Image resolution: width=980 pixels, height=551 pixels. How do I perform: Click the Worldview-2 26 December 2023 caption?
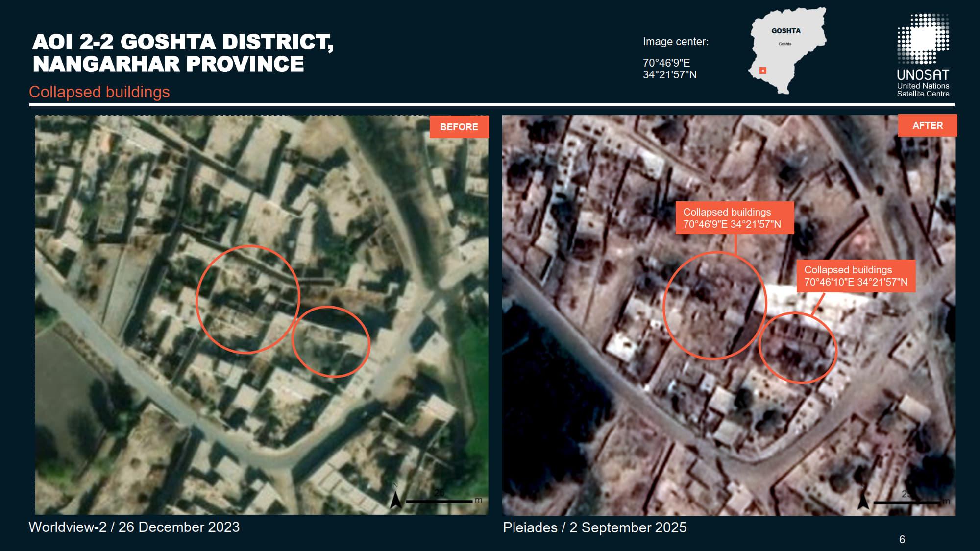pos(134,527)
